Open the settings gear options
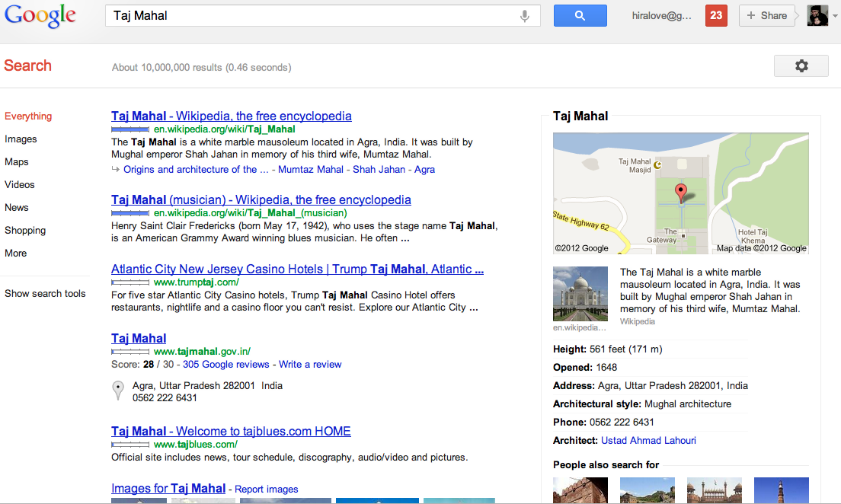 [801, 66]
